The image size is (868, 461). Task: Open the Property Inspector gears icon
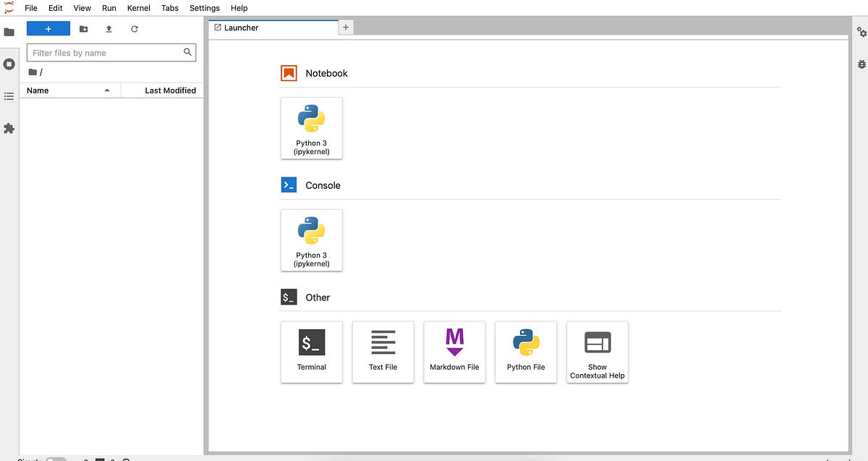click(861, 32)
